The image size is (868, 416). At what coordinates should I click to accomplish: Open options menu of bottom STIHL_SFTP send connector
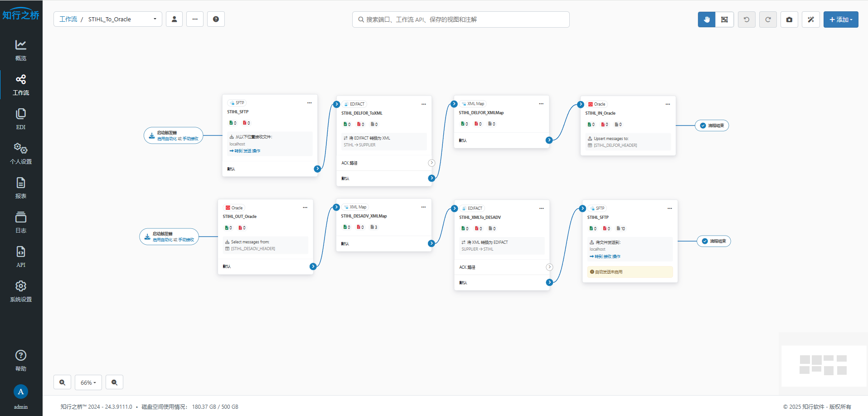[x=669, y=208]
